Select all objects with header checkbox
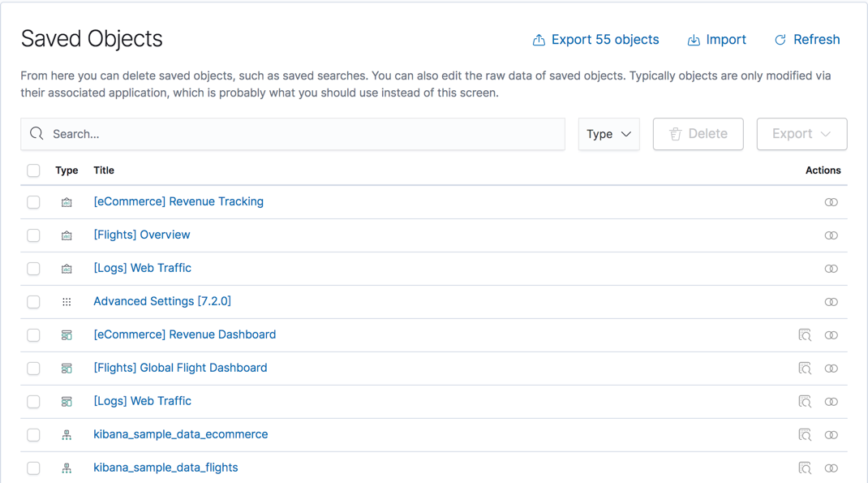The width and height of the screenshot is (868, 483). point(33,170)
